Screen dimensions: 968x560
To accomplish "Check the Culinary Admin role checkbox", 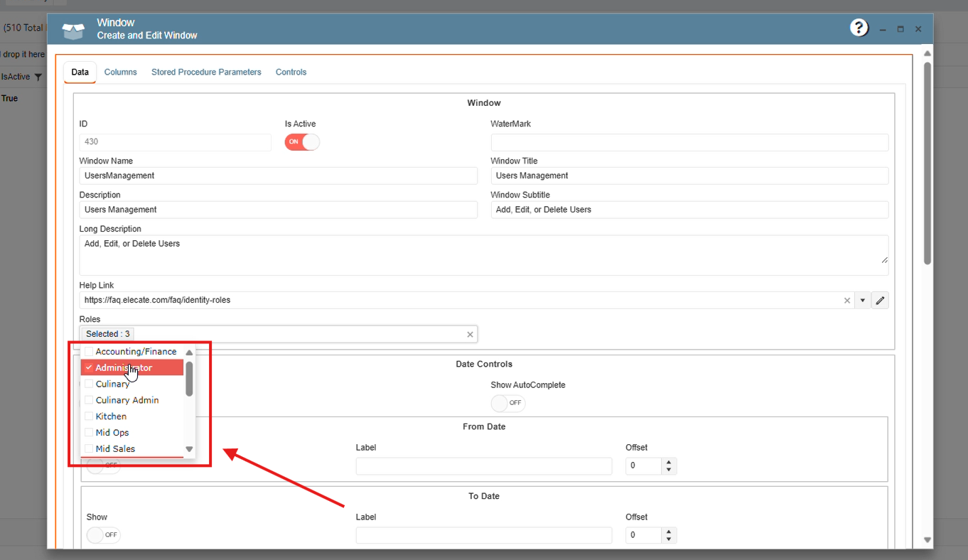I will pyautogui.click(x=89, y=400).
